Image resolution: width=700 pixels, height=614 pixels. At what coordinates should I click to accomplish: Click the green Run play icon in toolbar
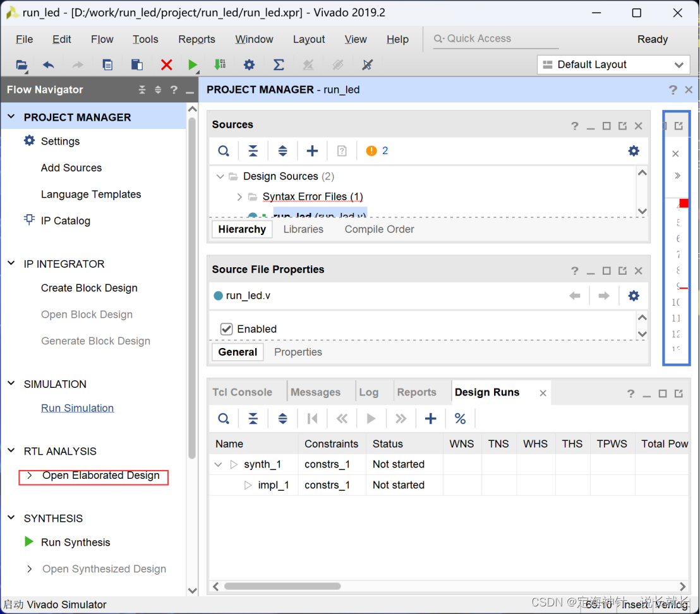click(193, 65)
